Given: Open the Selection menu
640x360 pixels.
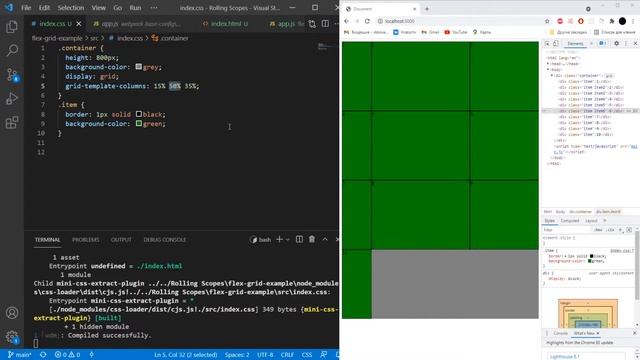Looking at the screenshot, I should (71, 8).
